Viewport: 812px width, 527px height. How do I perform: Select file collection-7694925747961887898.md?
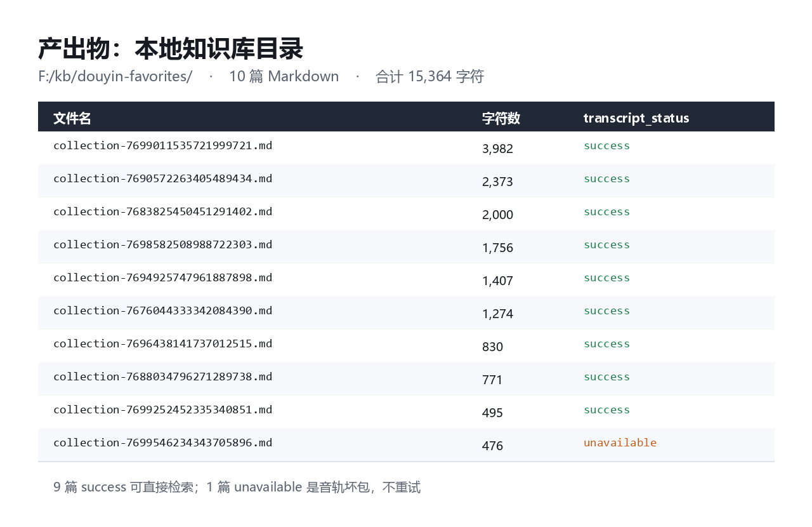click(x=163, y=277)
